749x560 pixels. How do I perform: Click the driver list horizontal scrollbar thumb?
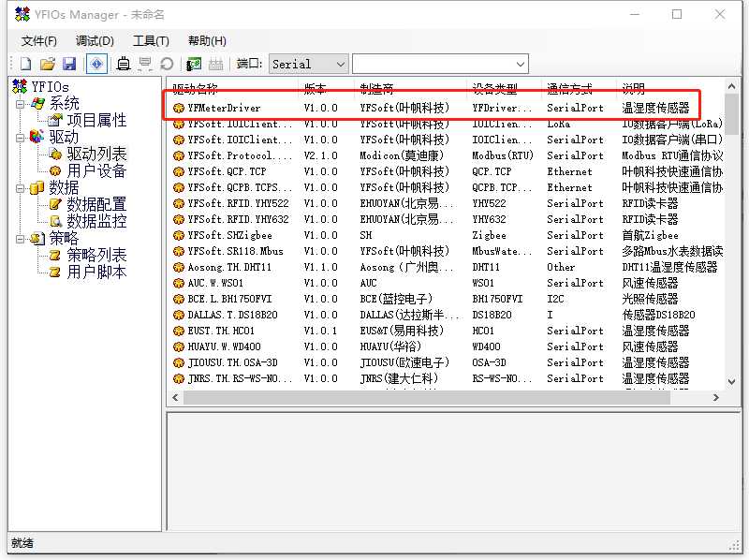(427, 398)
